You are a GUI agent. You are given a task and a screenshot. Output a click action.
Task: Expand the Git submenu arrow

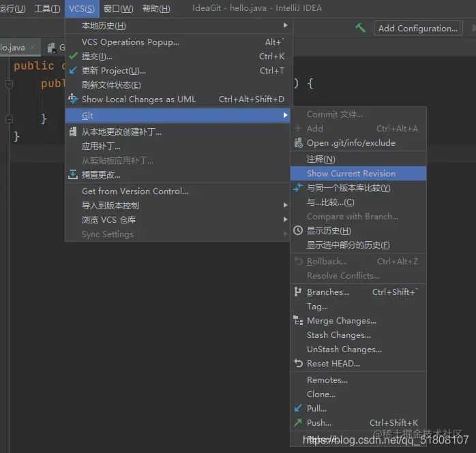point(285,115)
